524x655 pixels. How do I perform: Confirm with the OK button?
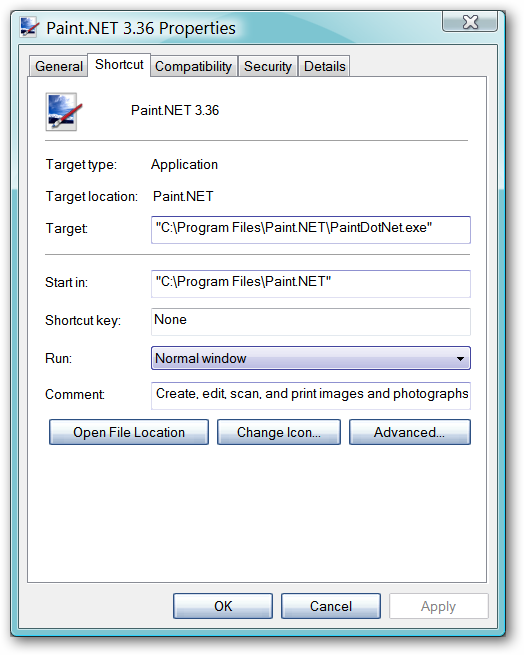pos(223,606)
